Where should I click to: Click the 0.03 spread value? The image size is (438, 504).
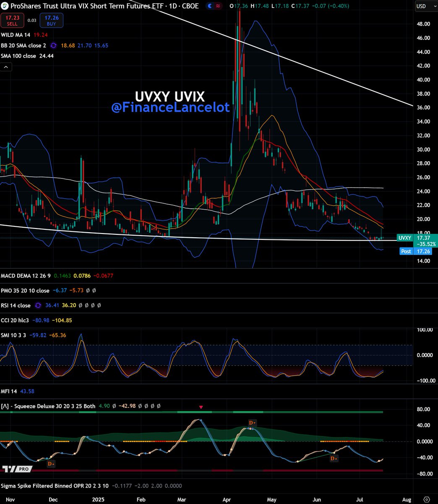pos(32,21)
